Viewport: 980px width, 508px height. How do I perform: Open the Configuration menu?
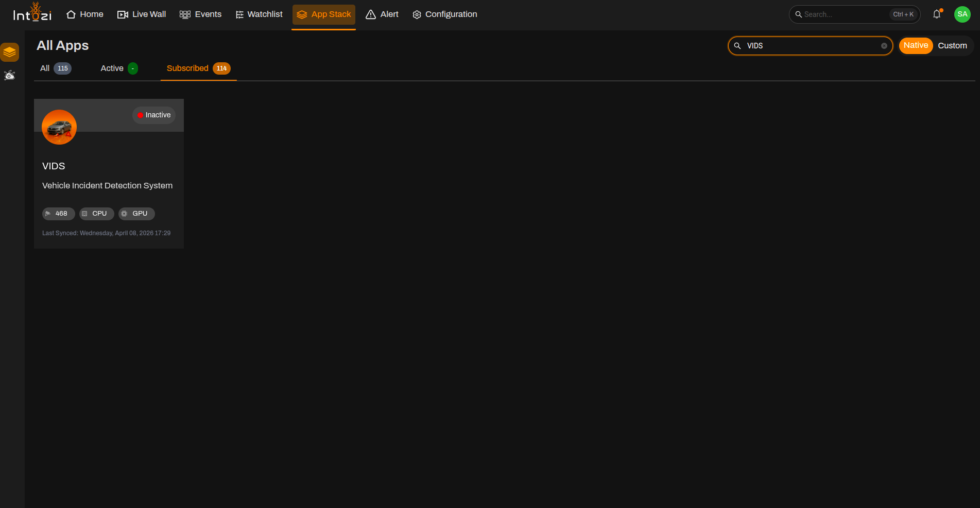(x=445, y=14)
